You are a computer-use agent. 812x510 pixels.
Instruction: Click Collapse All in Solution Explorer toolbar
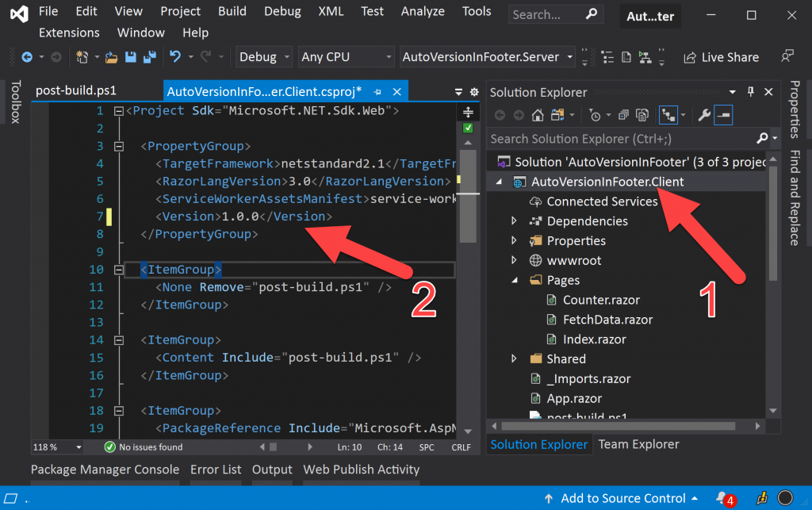(x=623, y=115)
